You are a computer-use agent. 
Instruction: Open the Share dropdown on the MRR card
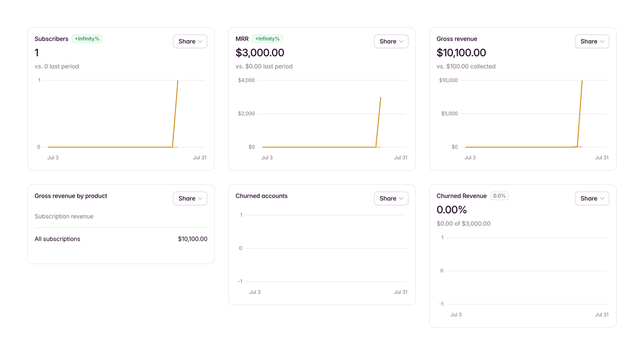click(391, 41)
